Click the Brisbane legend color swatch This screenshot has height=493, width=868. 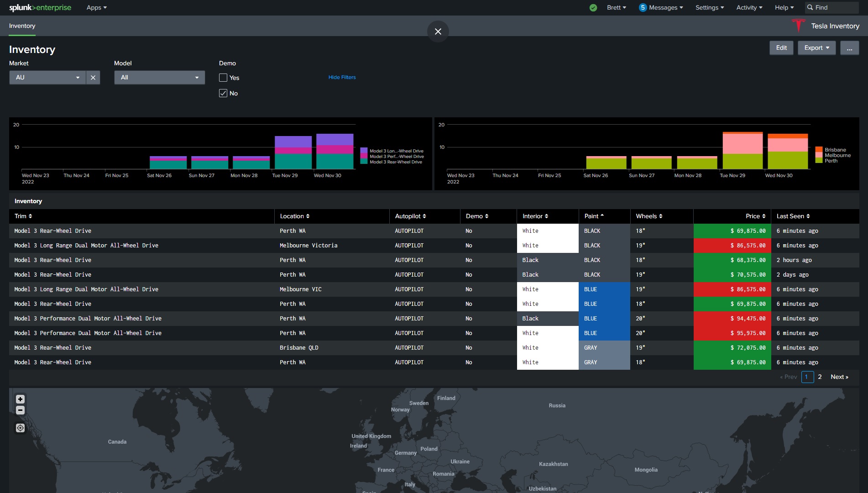coord(819,150)
